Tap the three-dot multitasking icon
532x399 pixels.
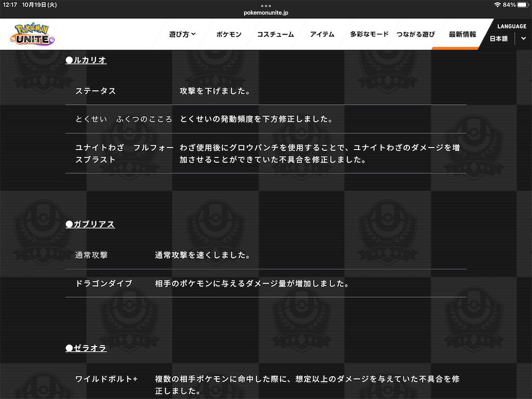(x=266, y=6)
